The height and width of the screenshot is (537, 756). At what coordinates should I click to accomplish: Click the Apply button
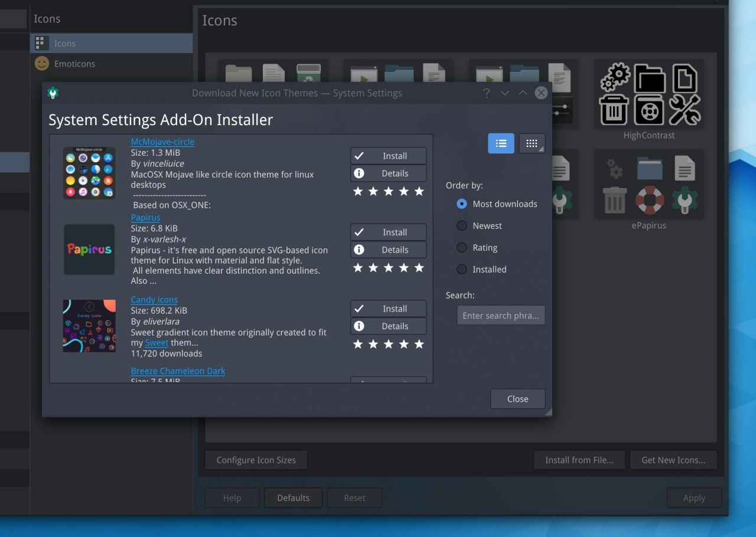pyautogui.click(x=694, y=497)
